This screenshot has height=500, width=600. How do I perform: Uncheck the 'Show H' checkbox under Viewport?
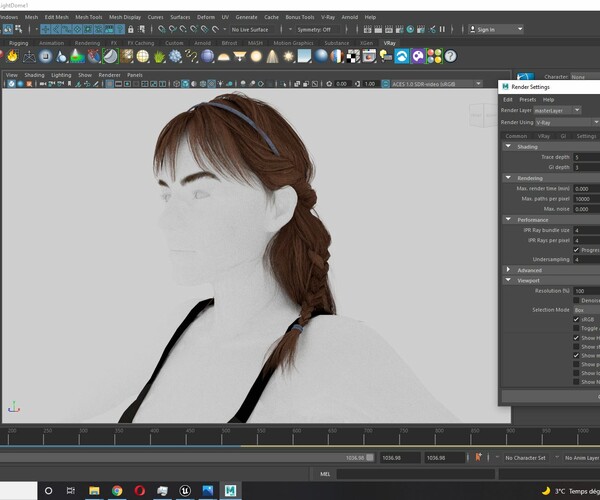tap(576, 338)
